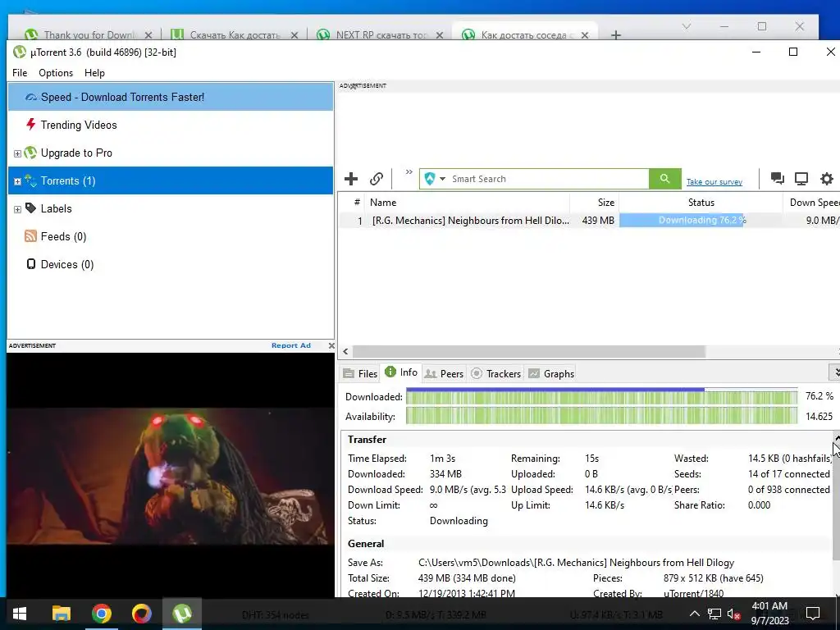Open the Options menu
840x630 pixels.
click(x=56, y=73)
